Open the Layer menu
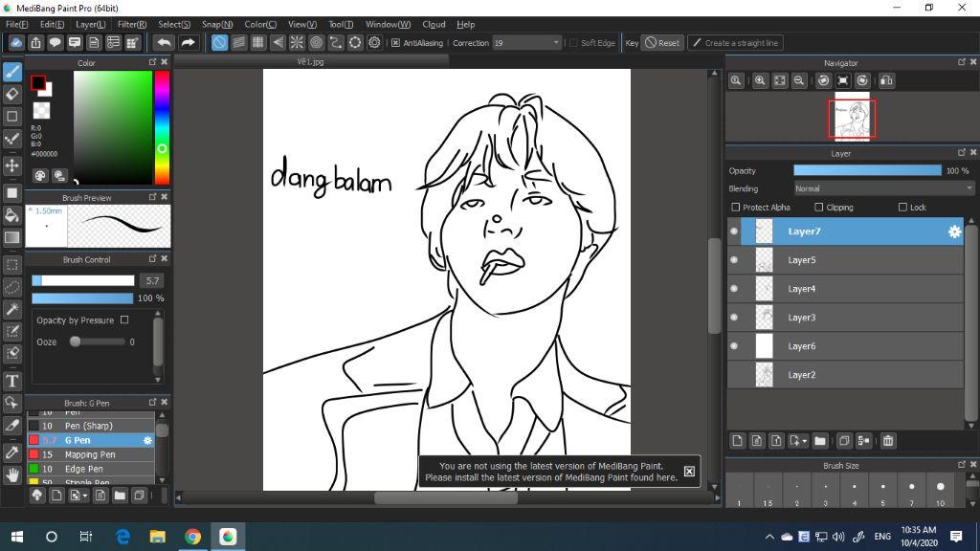The width and height of the screenshot is (980, 551). (91, 24)
